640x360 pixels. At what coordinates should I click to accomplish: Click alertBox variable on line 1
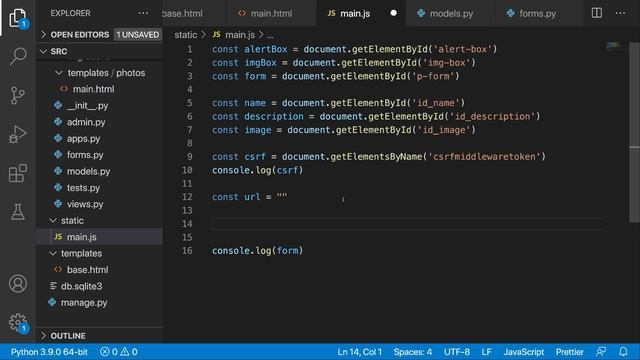[x=266, y=49]
